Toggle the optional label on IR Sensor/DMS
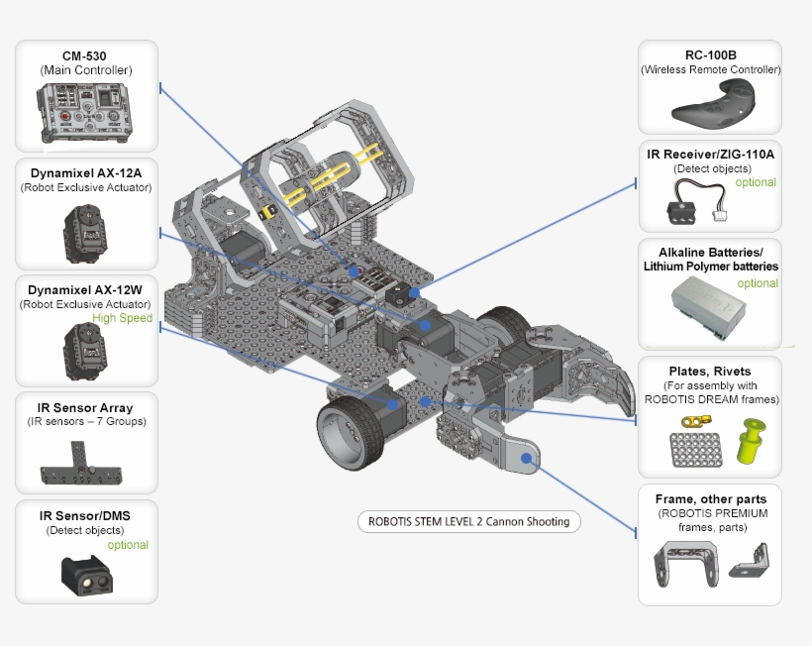 point(128,545)
